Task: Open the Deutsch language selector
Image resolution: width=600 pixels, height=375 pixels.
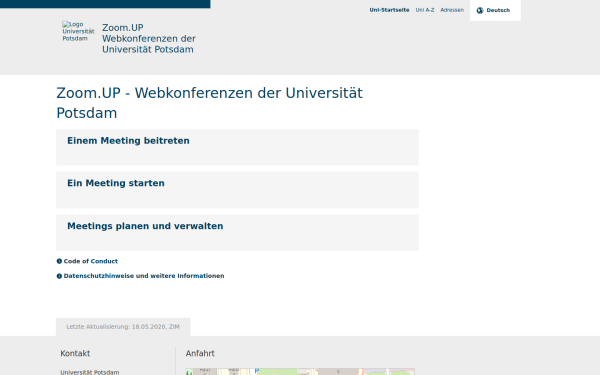Action: pos(495,10)
